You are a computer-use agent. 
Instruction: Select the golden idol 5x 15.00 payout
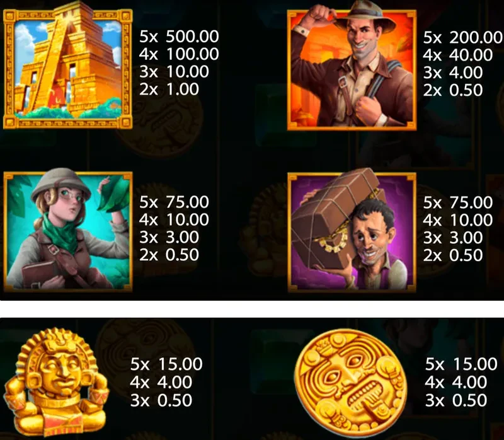[166, 364]
